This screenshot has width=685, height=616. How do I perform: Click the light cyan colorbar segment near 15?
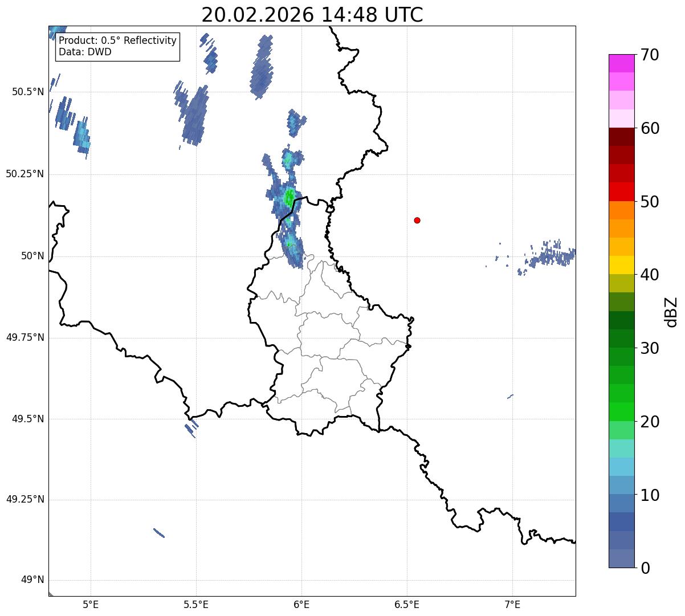coord(621,448)
